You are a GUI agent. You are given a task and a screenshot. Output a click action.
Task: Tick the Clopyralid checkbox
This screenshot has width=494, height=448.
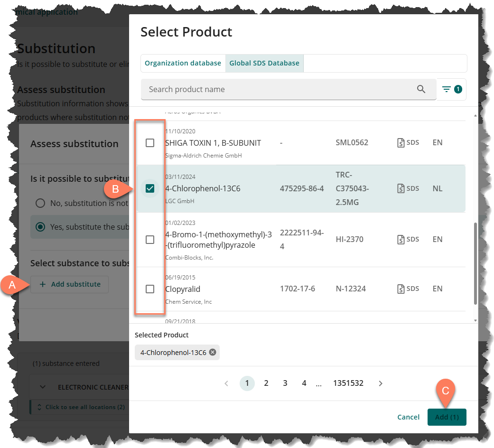click(x=150, y=289)
